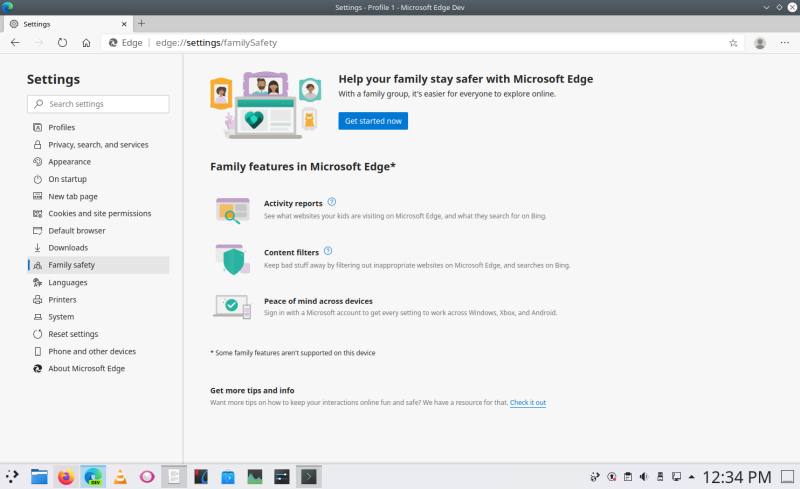Open the Appearance settings section
This screenshot has height=489, width=800.
coord(69,162)
